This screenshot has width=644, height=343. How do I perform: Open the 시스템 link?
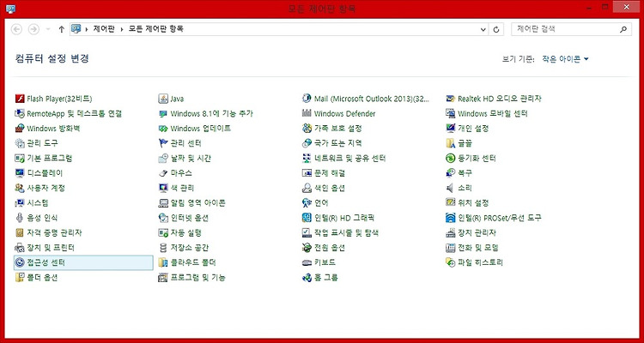click(x=38, y=203)
